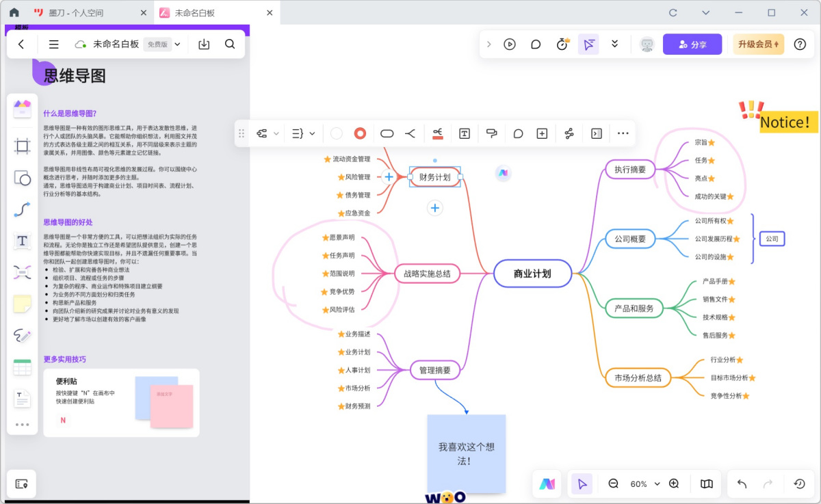
Task: Click the format painter icon
Action: [x=491, y=134]
